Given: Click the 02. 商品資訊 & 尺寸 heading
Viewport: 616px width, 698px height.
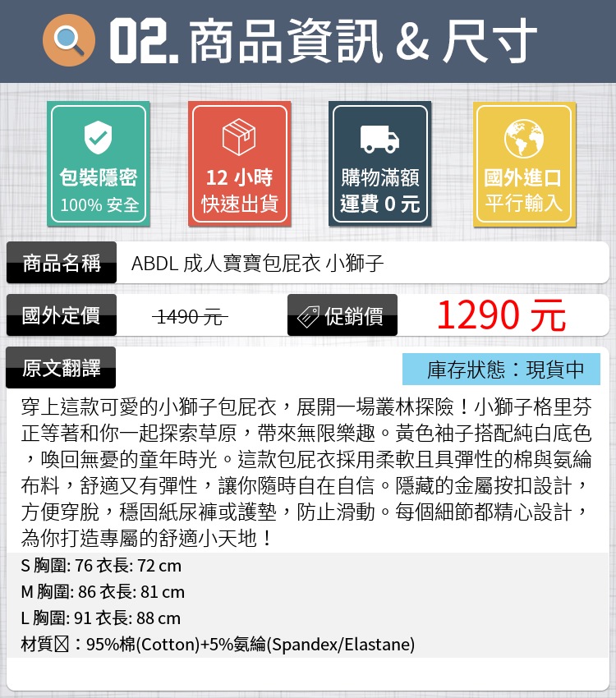Looking at the screenshot, I should [323, 40].
